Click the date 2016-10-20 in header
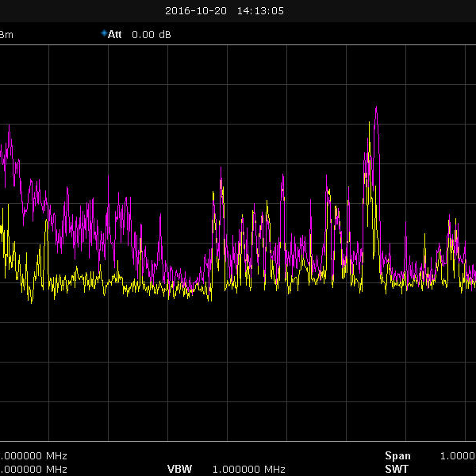476x476 pixels. point(198,11)
